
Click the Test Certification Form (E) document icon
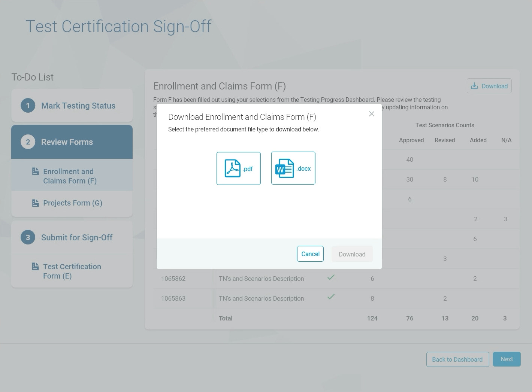[36, 267]
